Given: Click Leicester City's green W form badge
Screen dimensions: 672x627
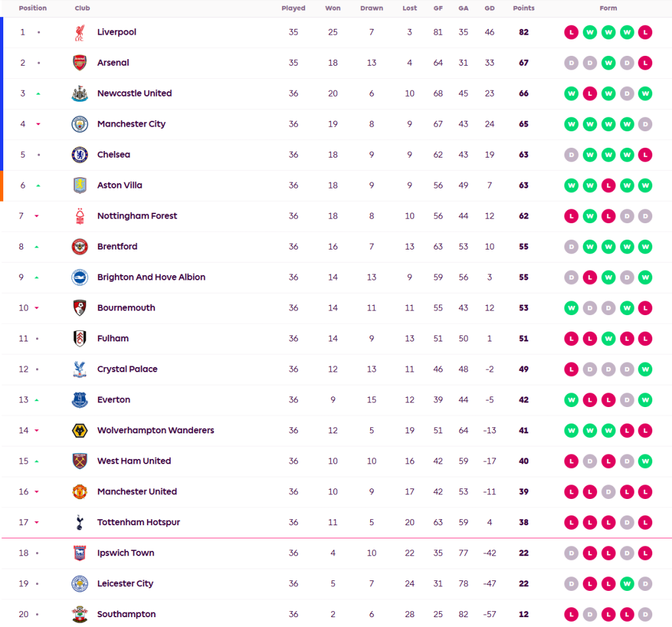Looking at the screenshot, I should [x=627, y=584].
